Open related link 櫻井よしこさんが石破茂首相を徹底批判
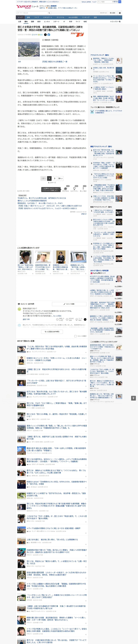Image resolution: width=138 pixels, height=644 pixels. pos(32,200)
